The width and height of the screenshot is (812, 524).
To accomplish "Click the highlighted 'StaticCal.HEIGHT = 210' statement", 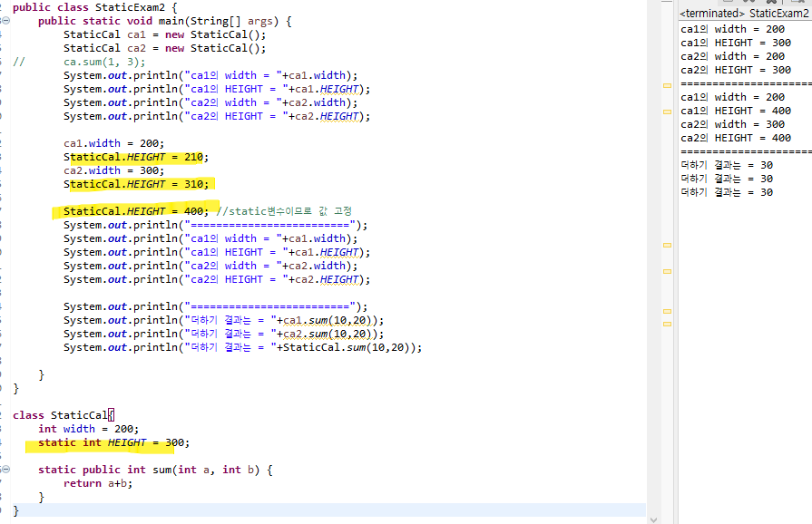I will [x=136, y=157].
